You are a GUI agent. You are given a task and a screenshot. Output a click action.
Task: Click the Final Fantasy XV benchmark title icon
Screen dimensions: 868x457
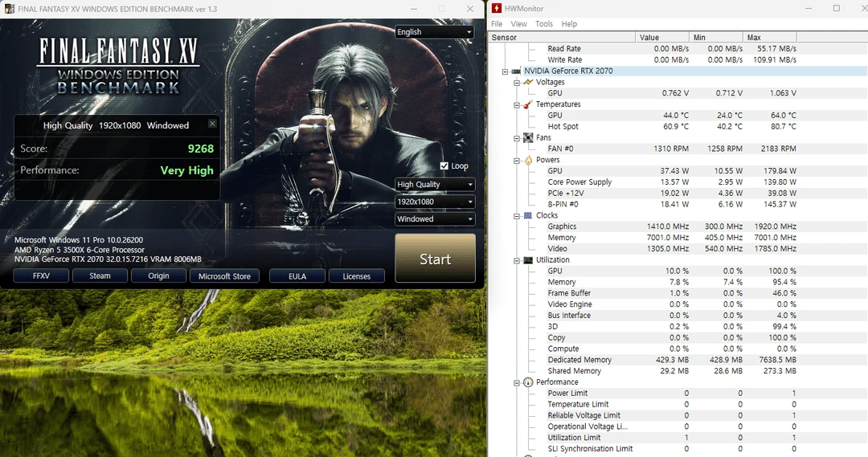[x=9, y=9]
